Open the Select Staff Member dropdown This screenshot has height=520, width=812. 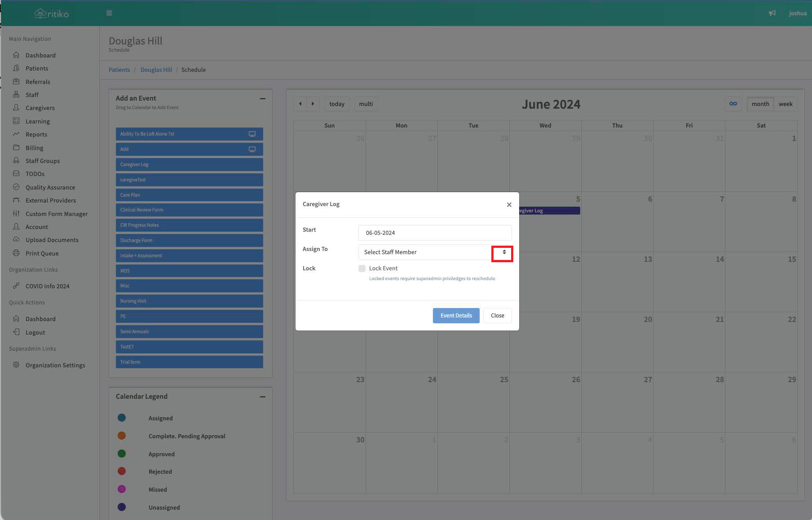(x=434, y=252)
